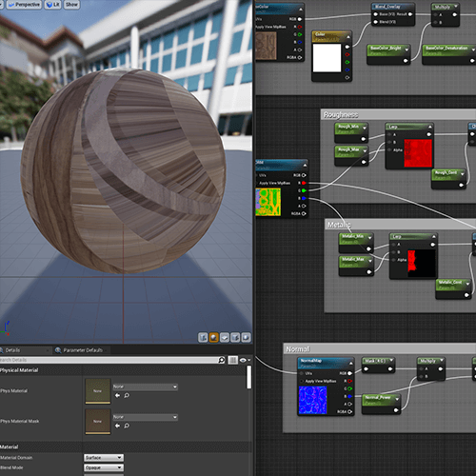Screen dimensions: 476x476
Task: Collapse the NormalMap texture node
Action: pos(350,363)
